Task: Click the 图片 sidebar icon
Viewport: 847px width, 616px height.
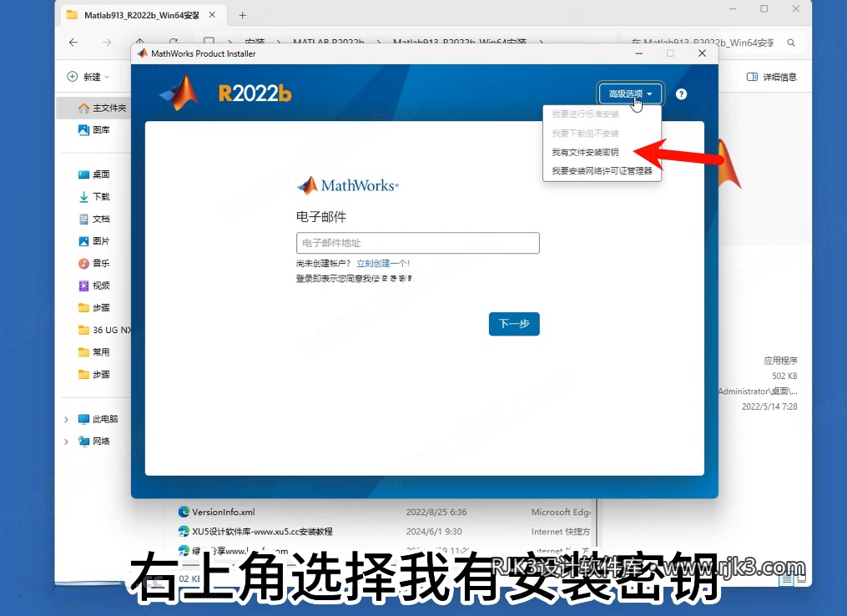Action: click(83, 241)
